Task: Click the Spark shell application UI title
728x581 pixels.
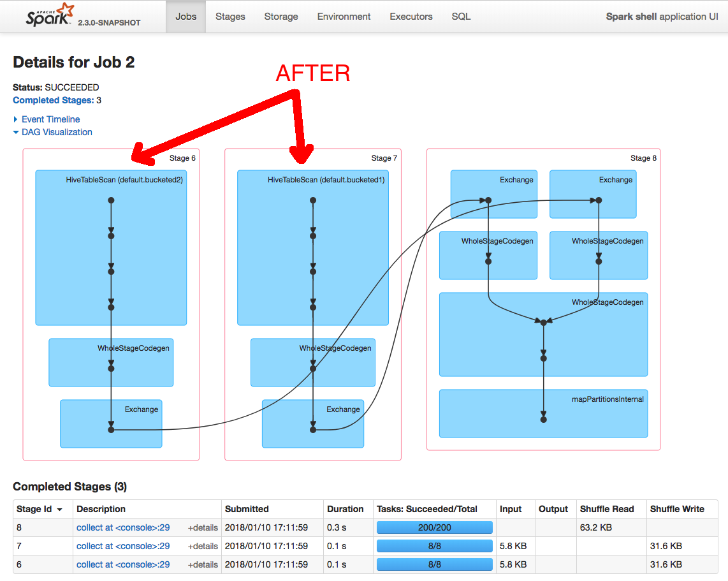Action: coord(662,16)
